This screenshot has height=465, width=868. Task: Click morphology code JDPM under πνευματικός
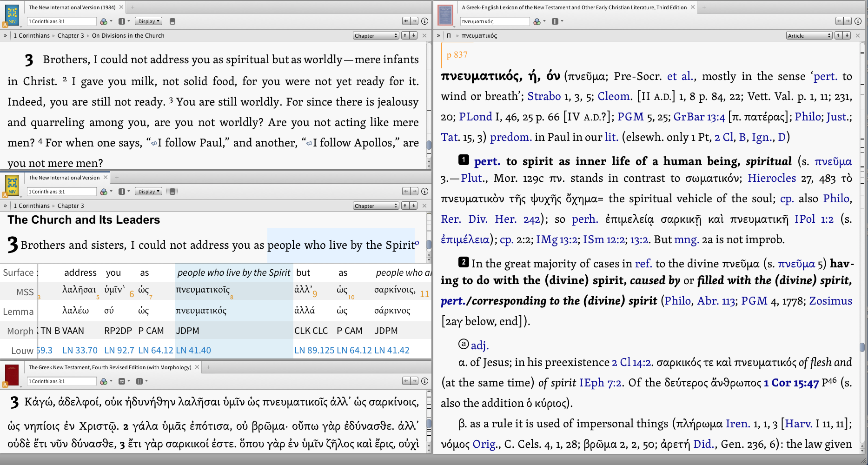(x=187, y=331)
